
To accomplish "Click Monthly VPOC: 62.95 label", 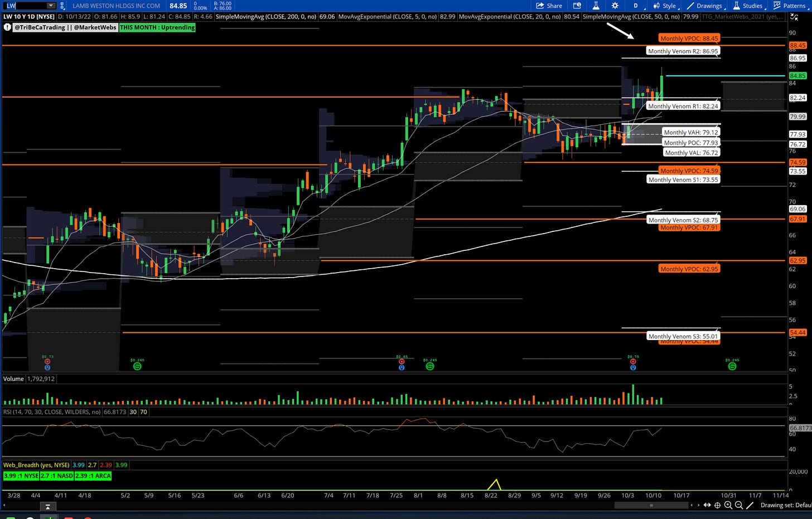I will [x=689, y=269].
